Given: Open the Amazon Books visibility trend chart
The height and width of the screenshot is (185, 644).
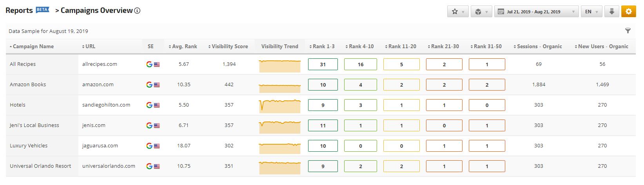Looking at the screenshot, I should [280, 88].
